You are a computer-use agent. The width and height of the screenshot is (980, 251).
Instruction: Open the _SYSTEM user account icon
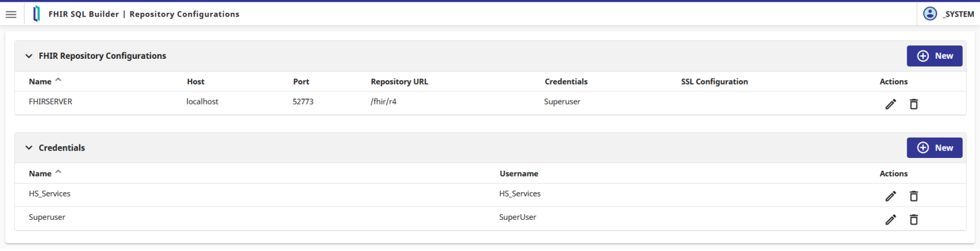930,14
